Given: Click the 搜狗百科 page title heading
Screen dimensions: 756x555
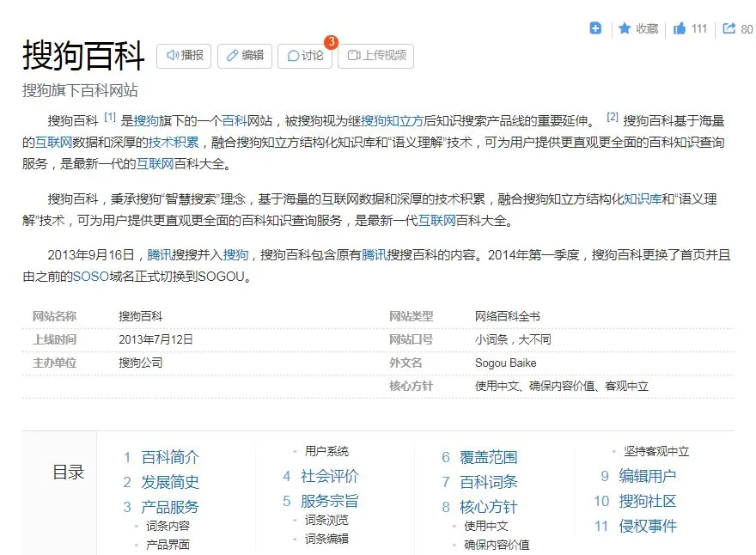Looking at the screenshot, I should [x=84, y=56].
